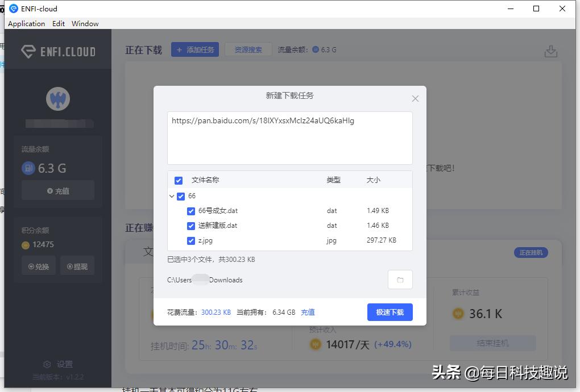
Task: Click the 极速下载 download button
Action: [x=390, y=312]
